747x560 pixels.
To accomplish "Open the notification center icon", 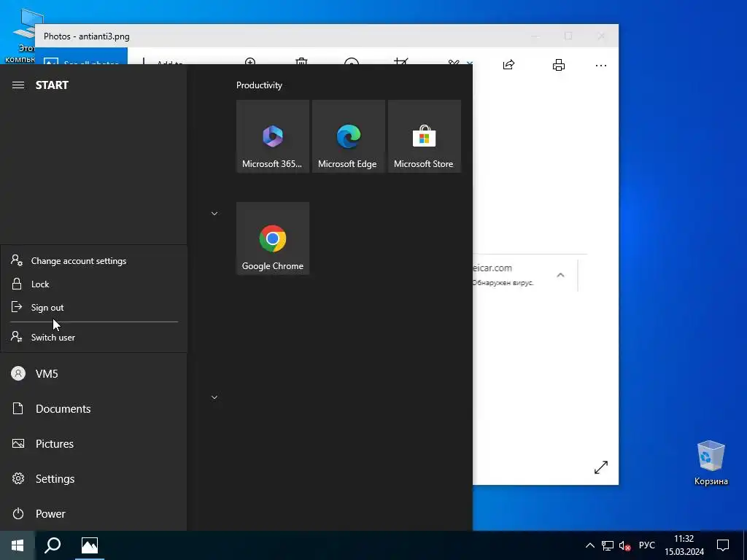I will [723, 545].
